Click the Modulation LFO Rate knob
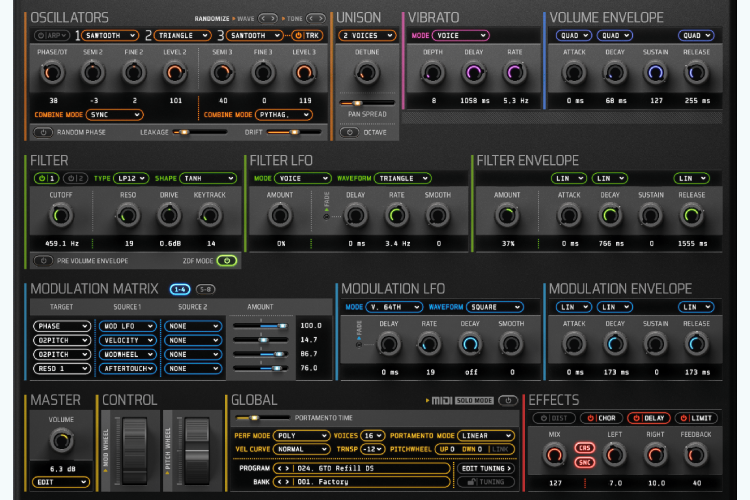The image size is (750, 500). coord(429,344)
